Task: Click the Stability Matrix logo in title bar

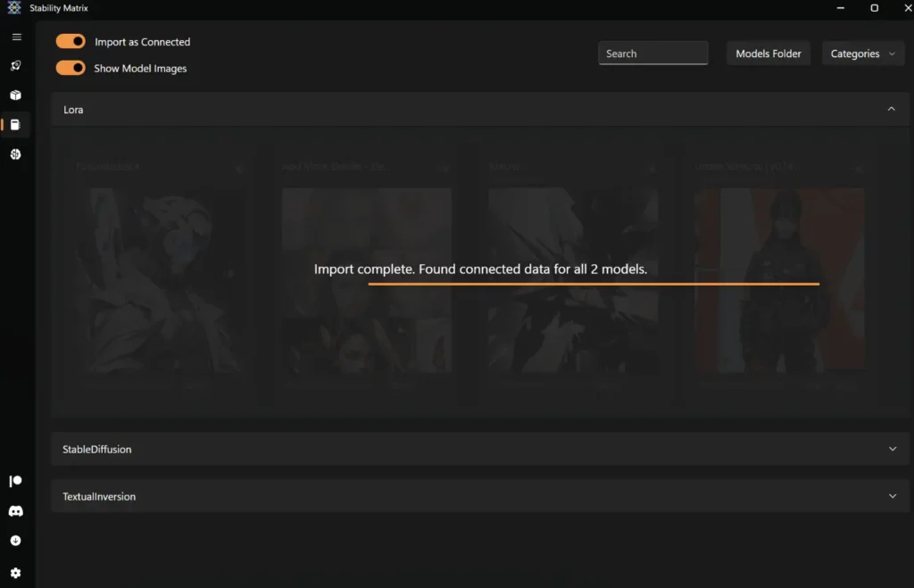Action: point(14,8)
